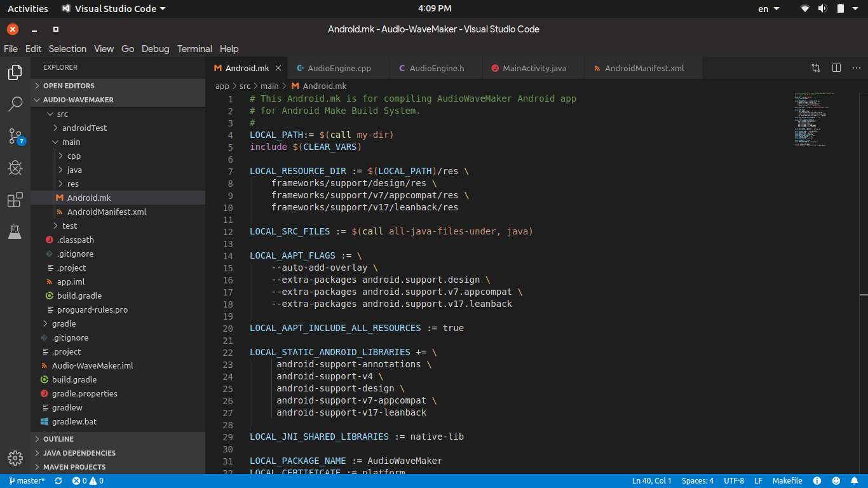
Task: Open the Edit menu
Action: (x=33, y=49)
